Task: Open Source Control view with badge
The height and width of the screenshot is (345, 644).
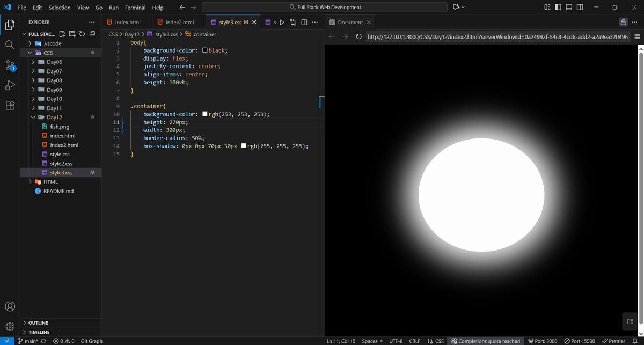Action: click(x=10, y=65)
